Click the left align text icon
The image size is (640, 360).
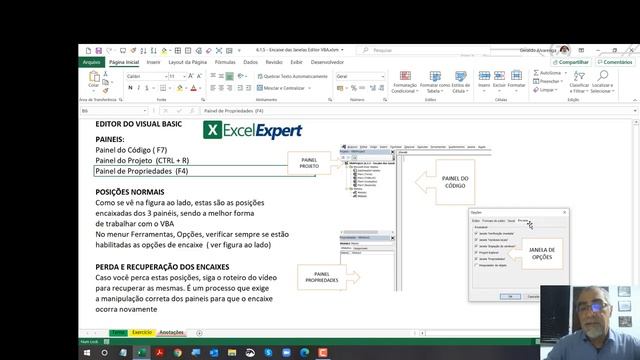(x=213, y=88)
